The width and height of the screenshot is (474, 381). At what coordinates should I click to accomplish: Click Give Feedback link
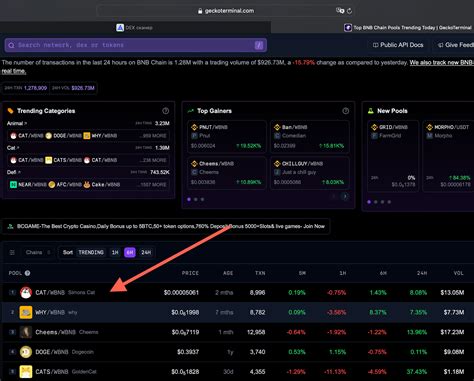(x=456, y=45)
